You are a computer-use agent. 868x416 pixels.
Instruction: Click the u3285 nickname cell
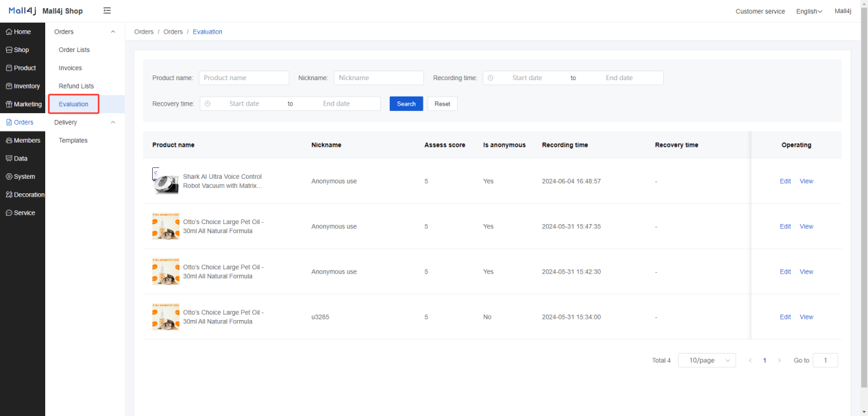click(320, 317)
